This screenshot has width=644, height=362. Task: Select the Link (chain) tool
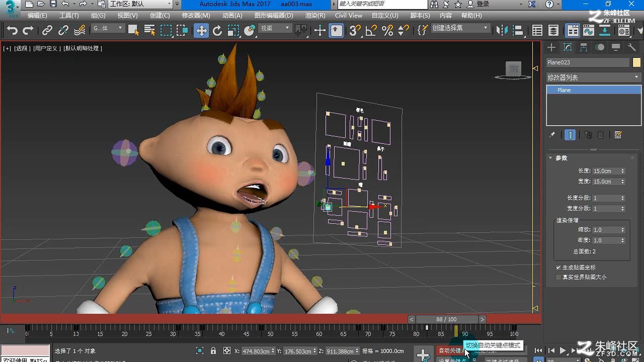tap(47, 31)
